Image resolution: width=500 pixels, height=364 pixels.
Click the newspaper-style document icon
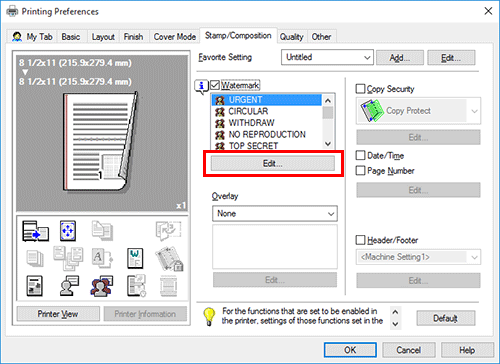[x=34, y=286]
